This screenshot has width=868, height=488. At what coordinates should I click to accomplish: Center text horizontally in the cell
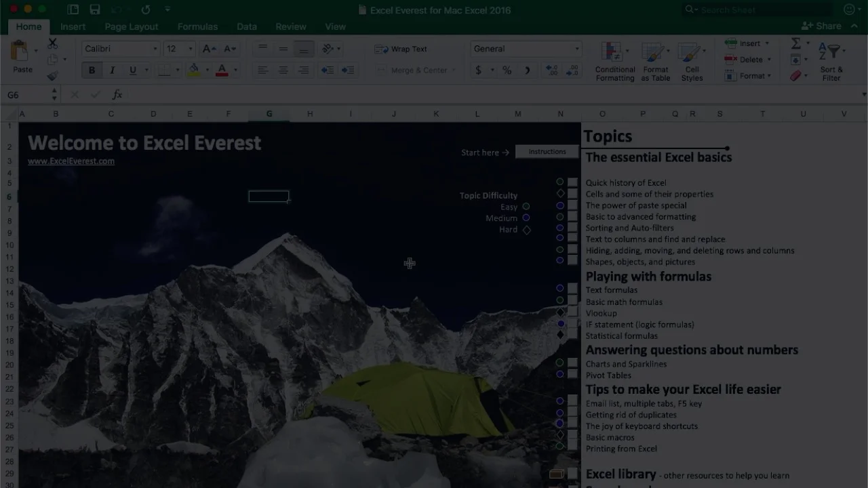[x=283, y=70]
